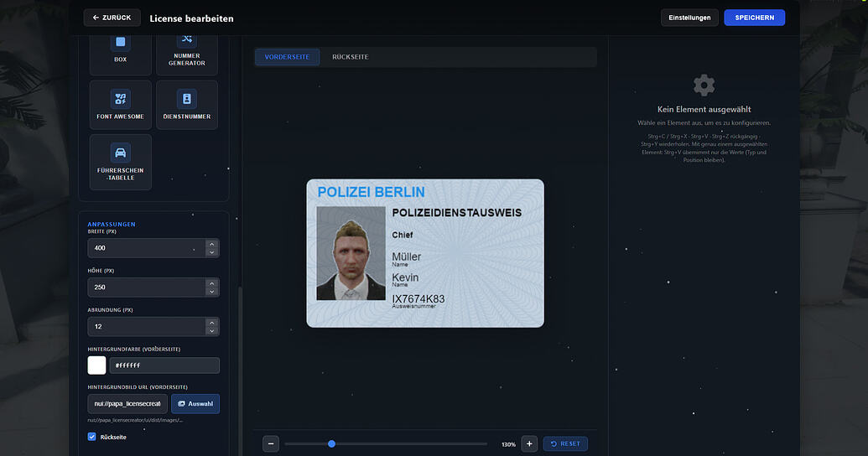Select the POLIZEIDIENSTAUSWEIS text on card
Viewport: 868px width, 456px height.
457,213
